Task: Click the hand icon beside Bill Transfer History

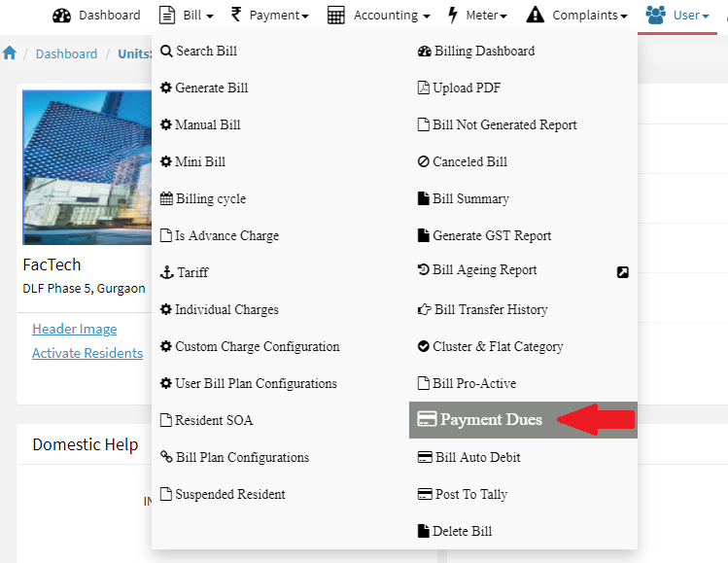Action: (424, 309)
